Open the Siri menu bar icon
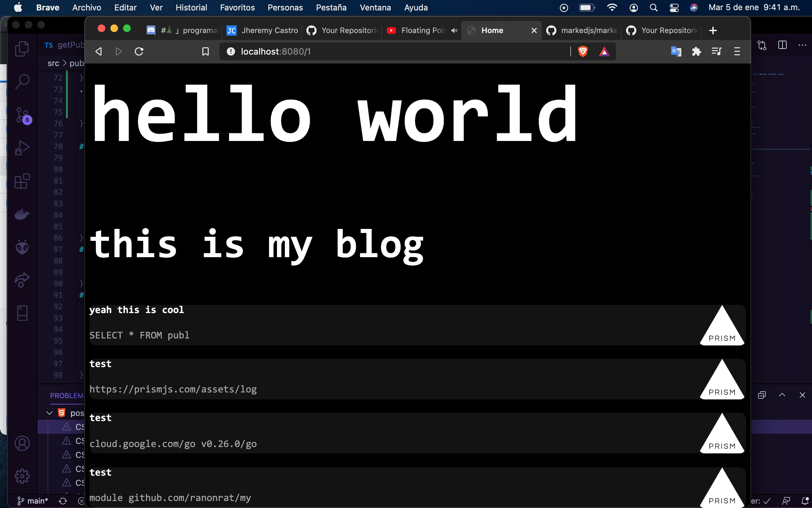 (x=694, y=8)
